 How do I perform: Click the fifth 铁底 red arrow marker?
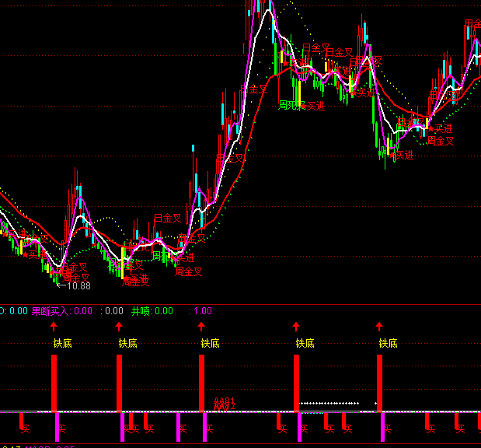379,326
